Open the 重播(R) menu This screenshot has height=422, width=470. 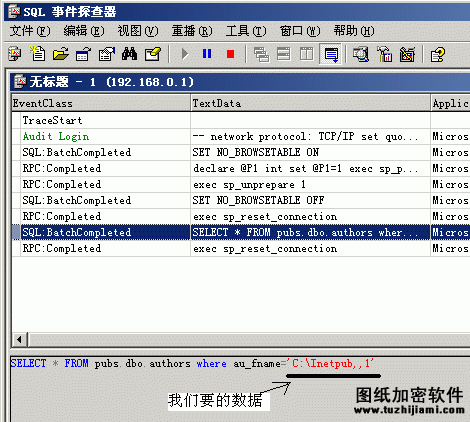coord(192,31)
